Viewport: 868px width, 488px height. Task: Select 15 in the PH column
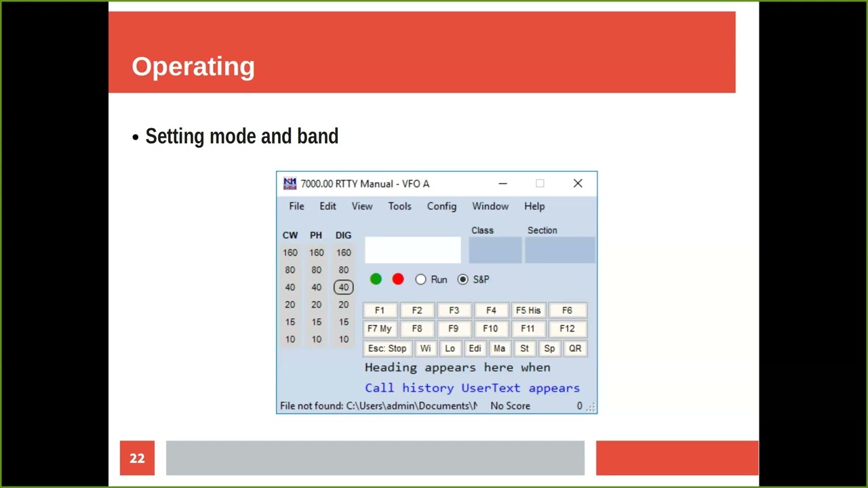pos(317,322)
